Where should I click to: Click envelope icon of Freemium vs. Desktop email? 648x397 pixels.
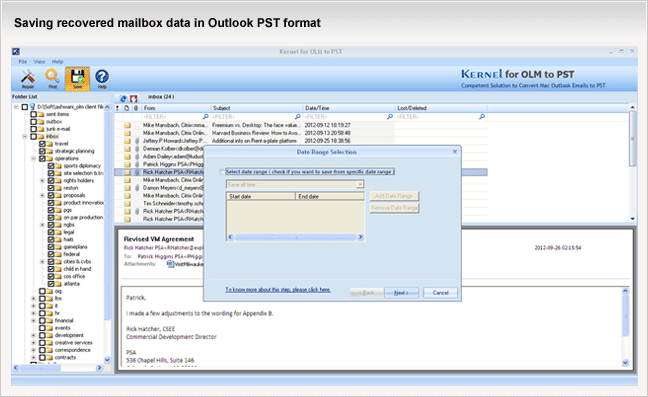(x=127, y=125)
